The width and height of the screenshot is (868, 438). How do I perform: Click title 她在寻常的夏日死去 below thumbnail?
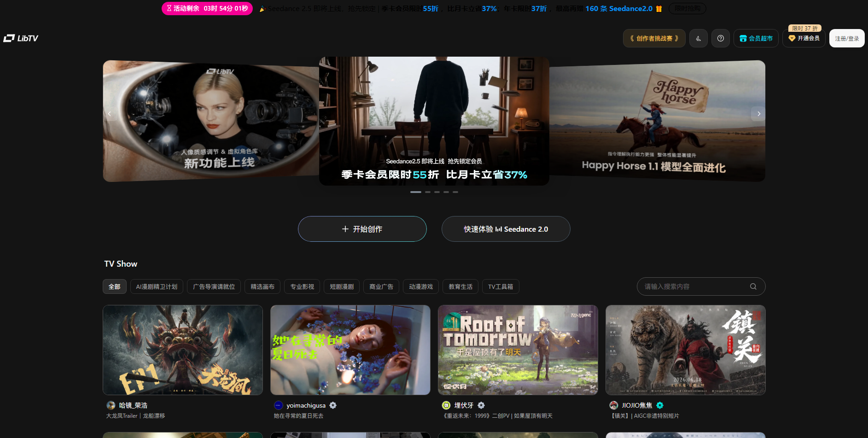tap(298, 416)
